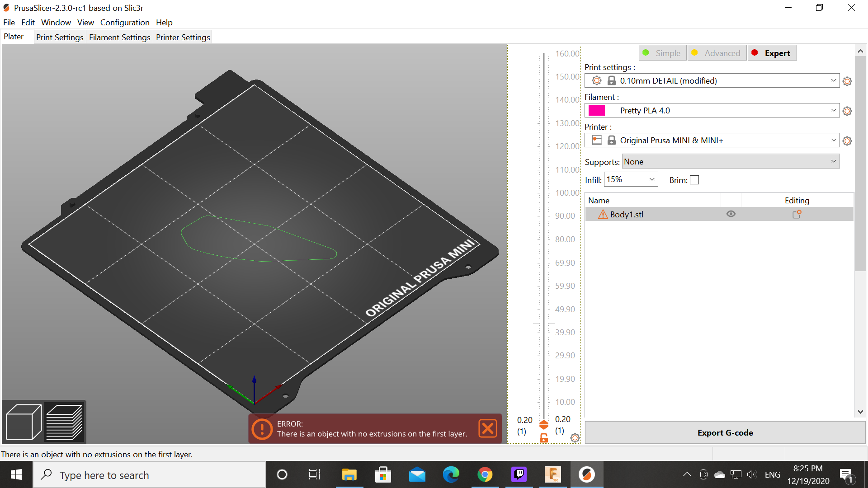Click right panel scrollbar down arrow

(860, 412)
